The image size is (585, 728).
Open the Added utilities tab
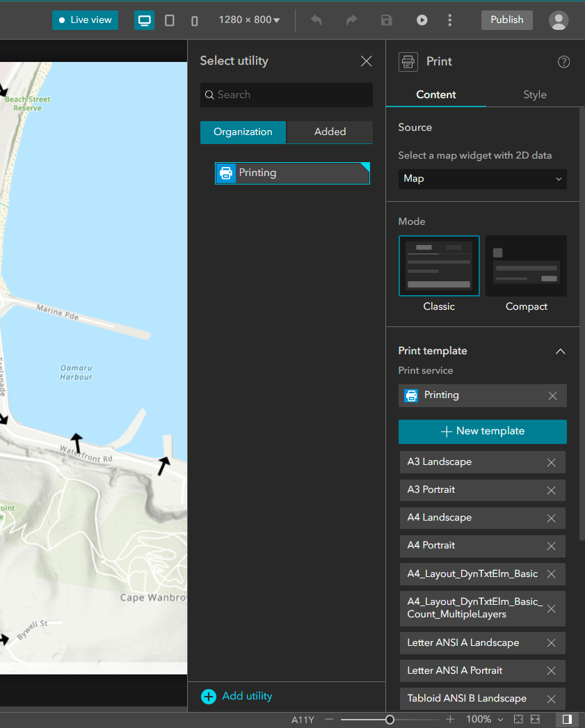330,132
